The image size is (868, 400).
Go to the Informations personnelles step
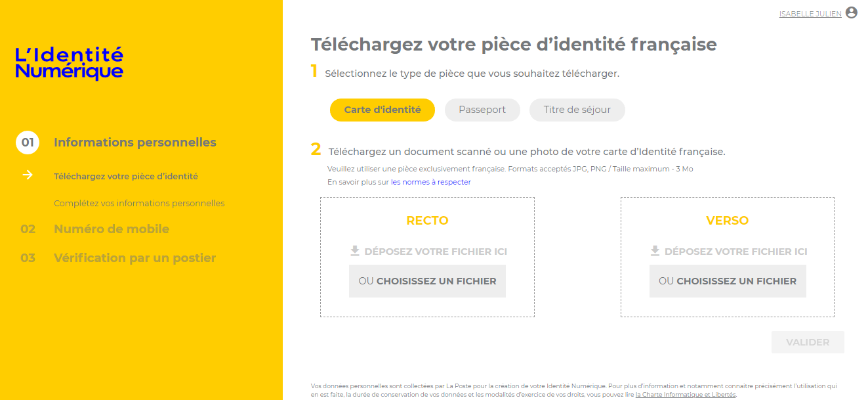(x=134, y=143)
